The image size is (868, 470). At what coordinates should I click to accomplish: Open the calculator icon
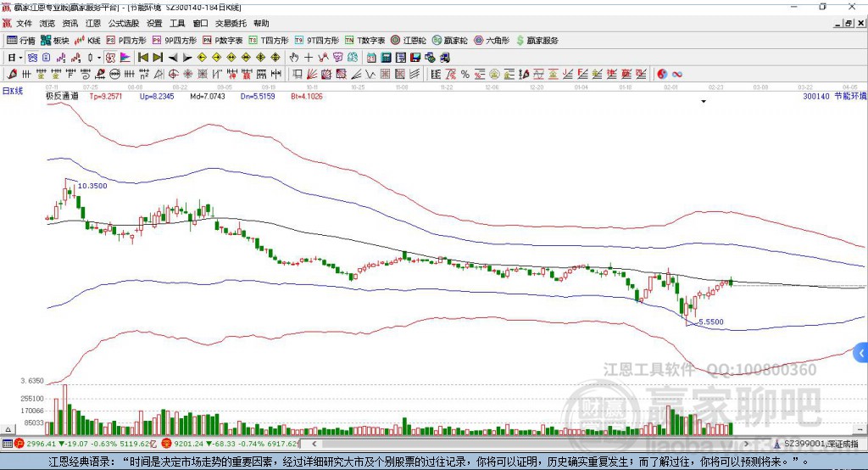coord(387,58)
